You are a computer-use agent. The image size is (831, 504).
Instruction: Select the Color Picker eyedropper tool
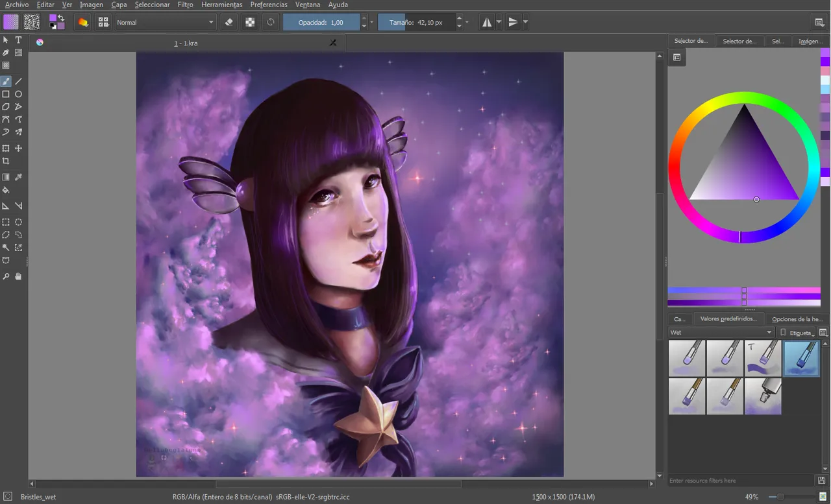coord(19,177)
